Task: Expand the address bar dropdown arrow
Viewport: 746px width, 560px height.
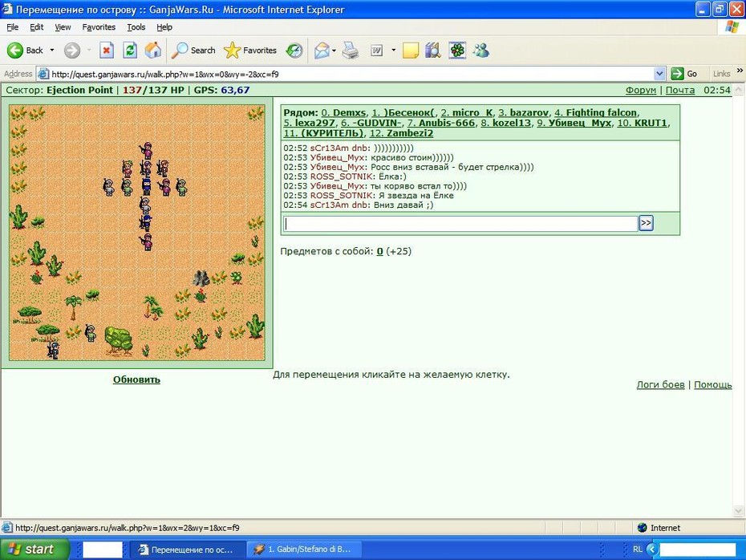Action: click(659, 74)
